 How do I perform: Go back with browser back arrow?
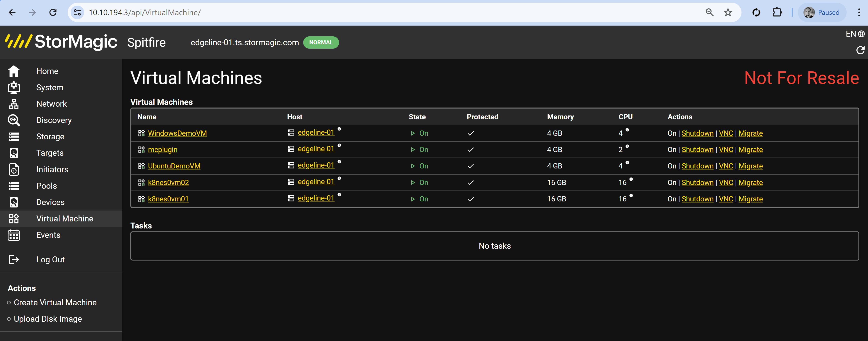click(12, 13)
